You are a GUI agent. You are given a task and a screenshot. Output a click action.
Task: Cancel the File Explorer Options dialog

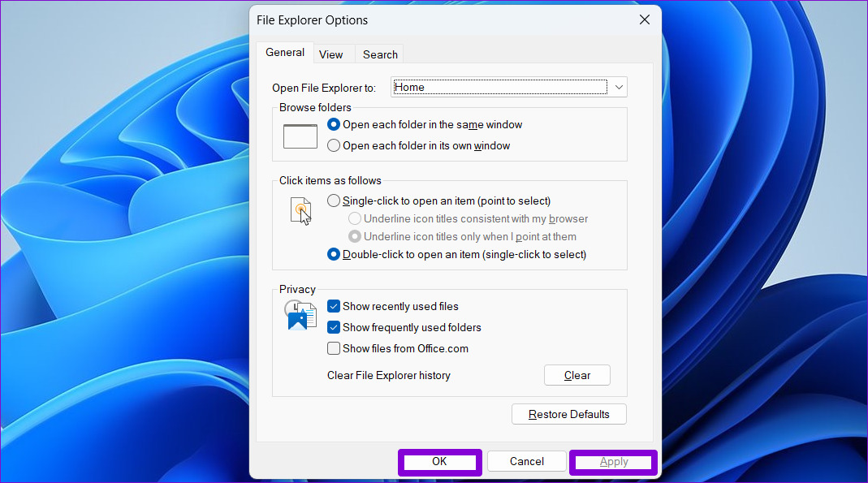pos(526,460)
